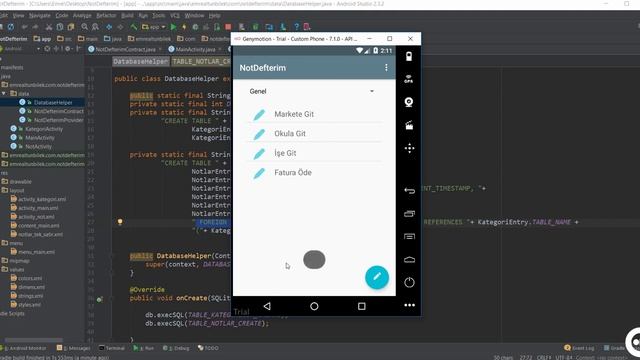
Task: Tap the Okula Git note
Action: click(x=315, y=133)
